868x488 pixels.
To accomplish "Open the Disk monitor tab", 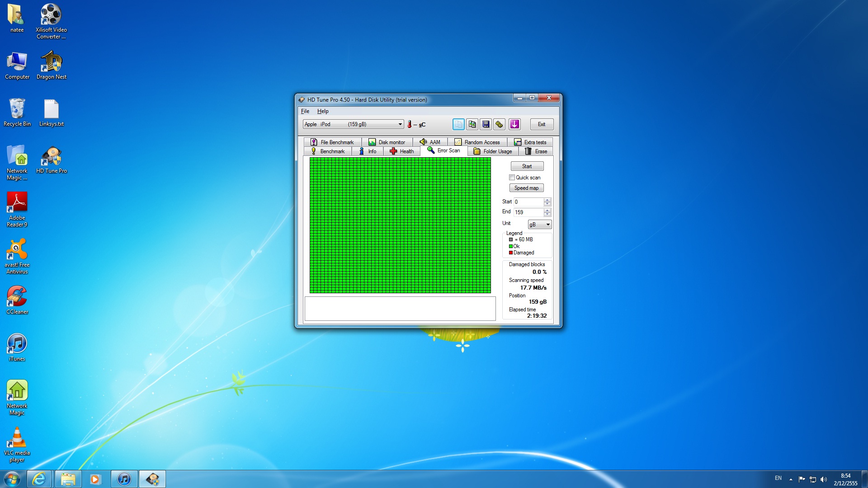I will 387,142.
